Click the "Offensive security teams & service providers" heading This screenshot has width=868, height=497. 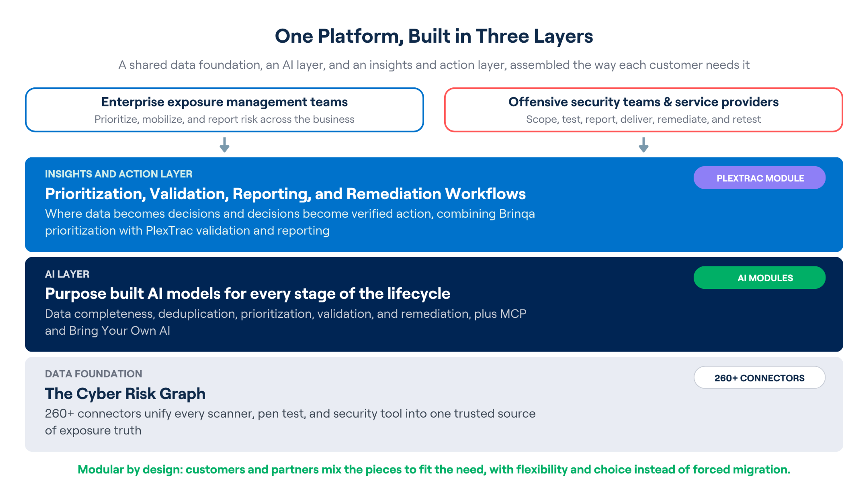pyautogui.click(x=644, y=102)
